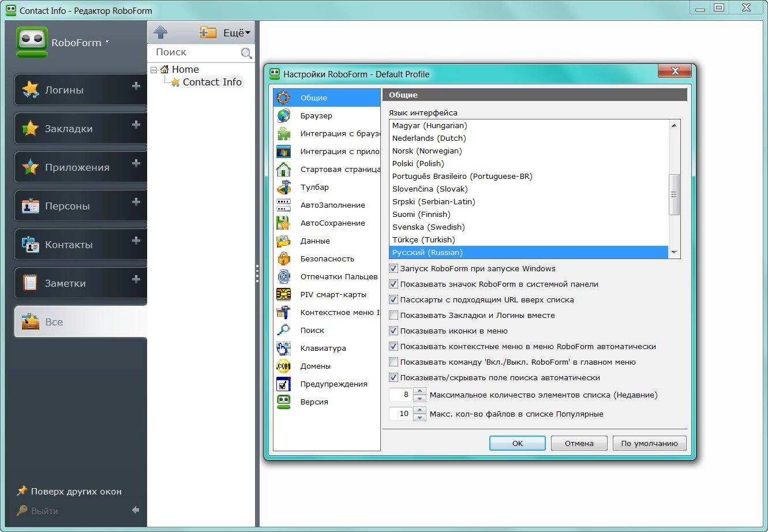Viewport: 768px width, 532px height.
Task: Confirm settings with OK button
Action: pos(517,443)
